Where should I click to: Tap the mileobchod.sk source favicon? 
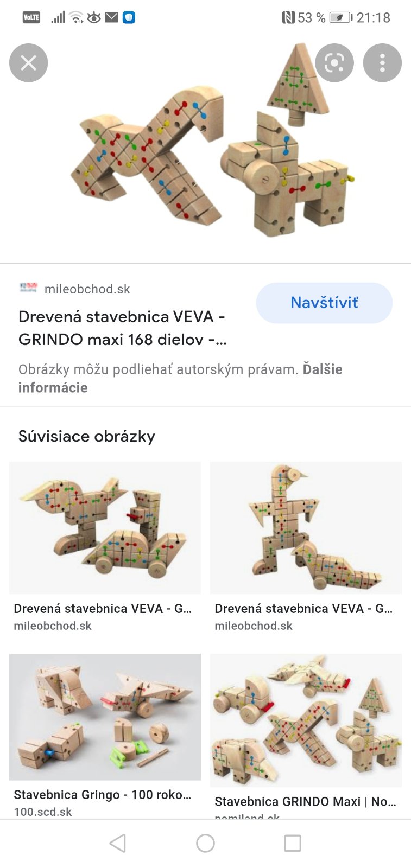point(28,288)
